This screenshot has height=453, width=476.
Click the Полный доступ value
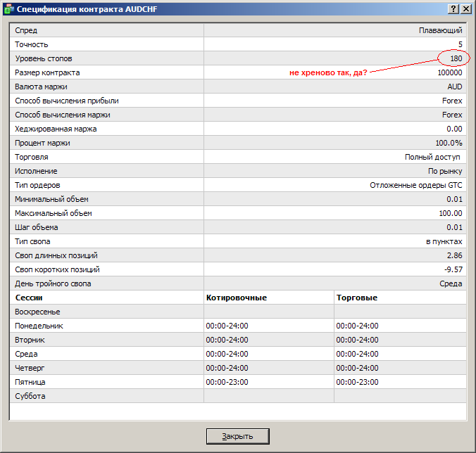432,157
